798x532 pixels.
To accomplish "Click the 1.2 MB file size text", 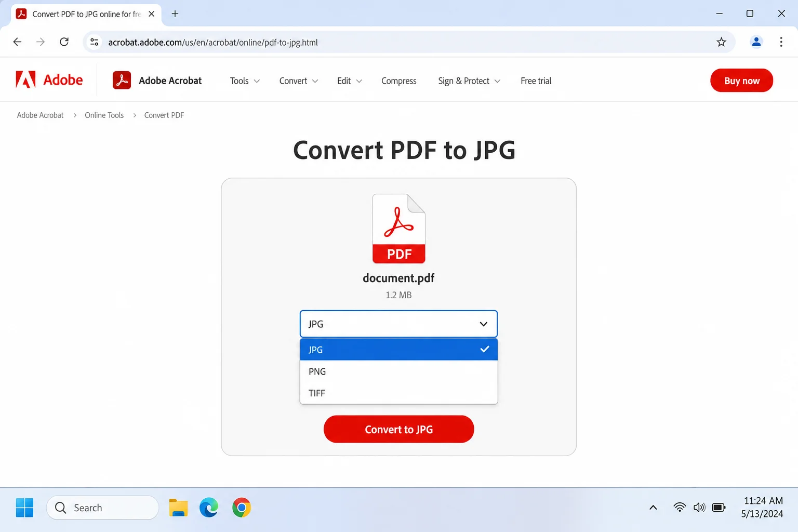I will tap(398, 295).
